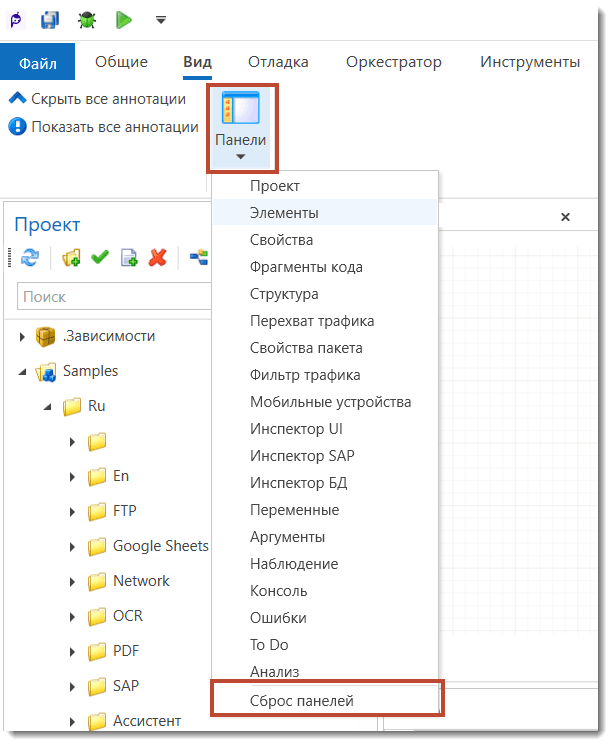
Task: Click the save icon in quick access toolbar
Action: tap(51, 20)
